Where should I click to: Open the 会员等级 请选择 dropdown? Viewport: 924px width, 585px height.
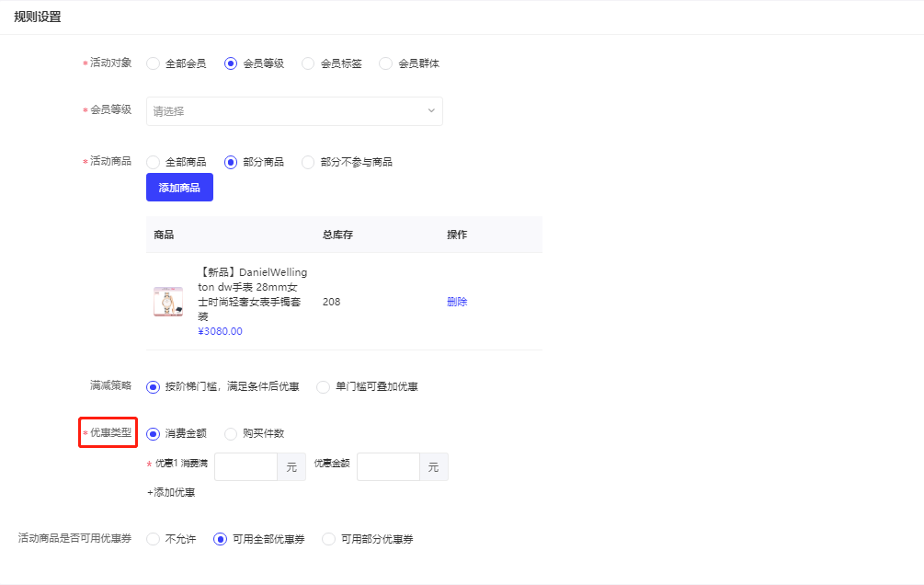[294, 111]
